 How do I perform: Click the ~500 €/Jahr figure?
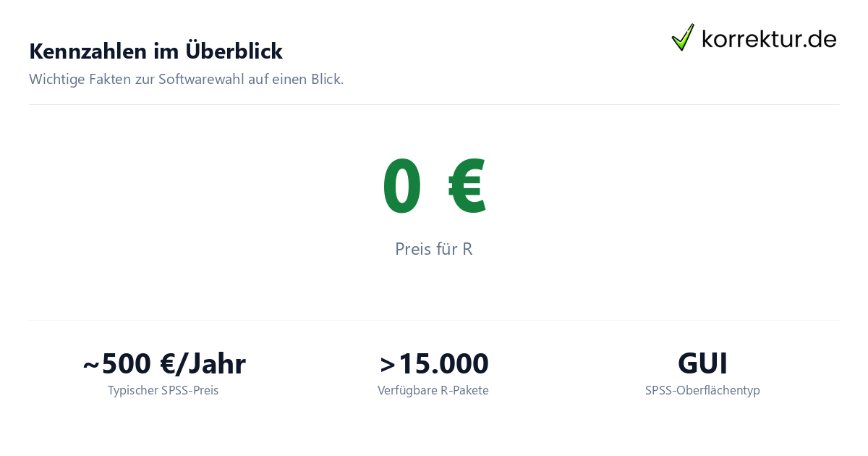coord(164,363)
